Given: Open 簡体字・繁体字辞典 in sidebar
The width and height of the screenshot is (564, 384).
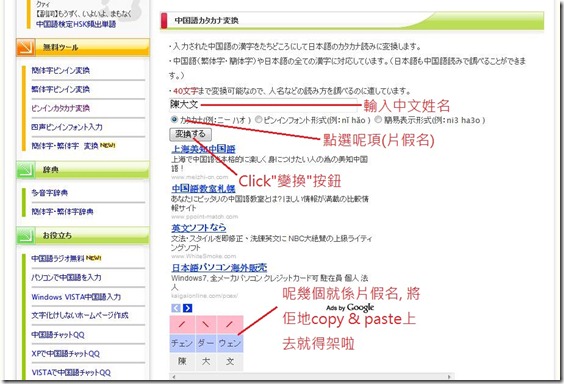Looking at the screenshot, I should (62, 211).
